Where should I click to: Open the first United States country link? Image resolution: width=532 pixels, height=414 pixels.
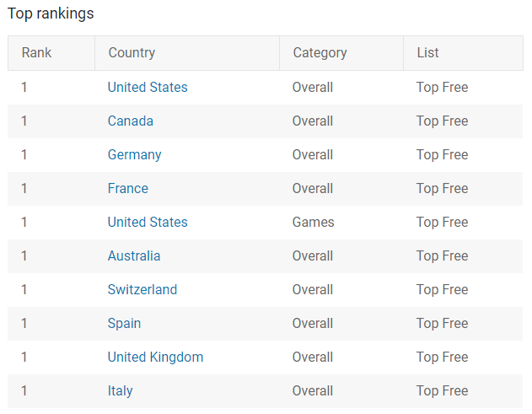point(148,87)
